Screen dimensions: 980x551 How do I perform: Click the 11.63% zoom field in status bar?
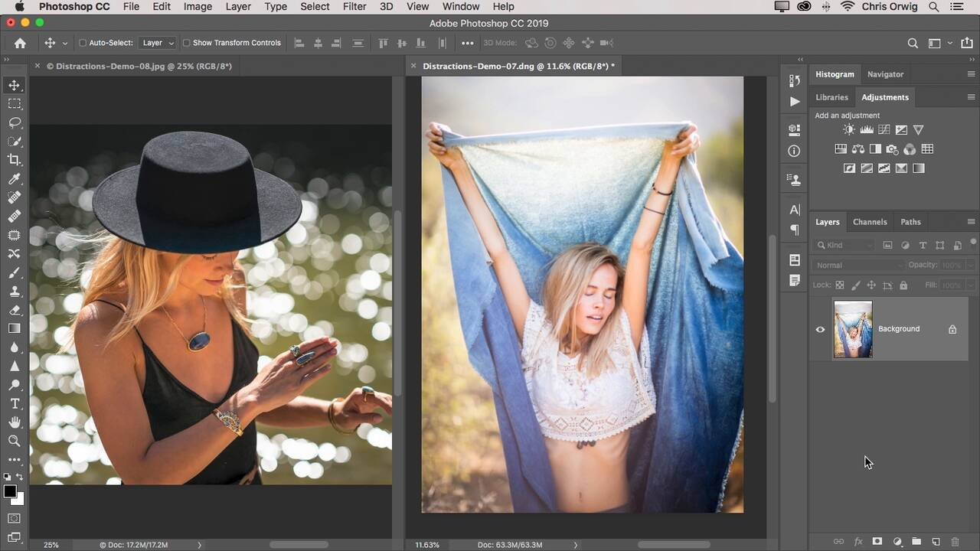(427, 545)
